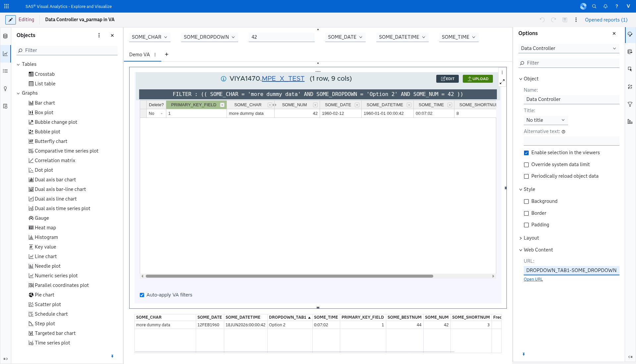Open the Data Controller object selector
636x364 pixels.
[569, 48]
